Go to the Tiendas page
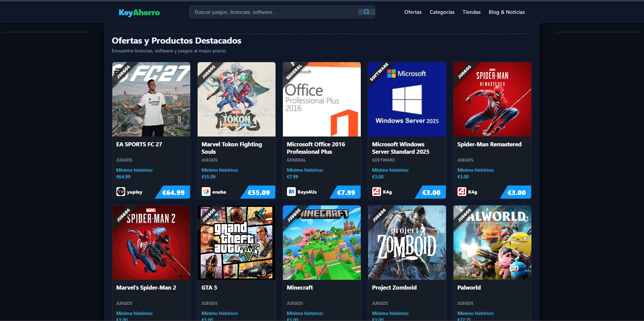This screenshot has height=321, width=644. point(471,12)
